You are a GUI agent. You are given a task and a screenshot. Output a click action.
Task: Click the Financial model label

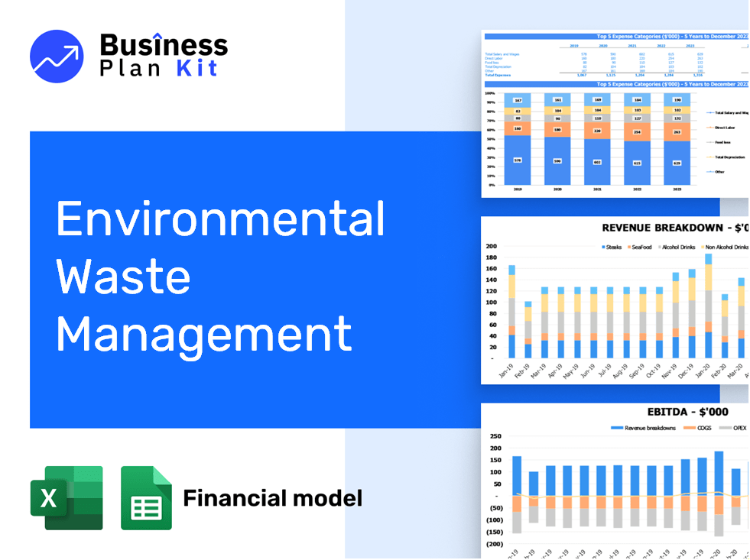tap(272, 497)
